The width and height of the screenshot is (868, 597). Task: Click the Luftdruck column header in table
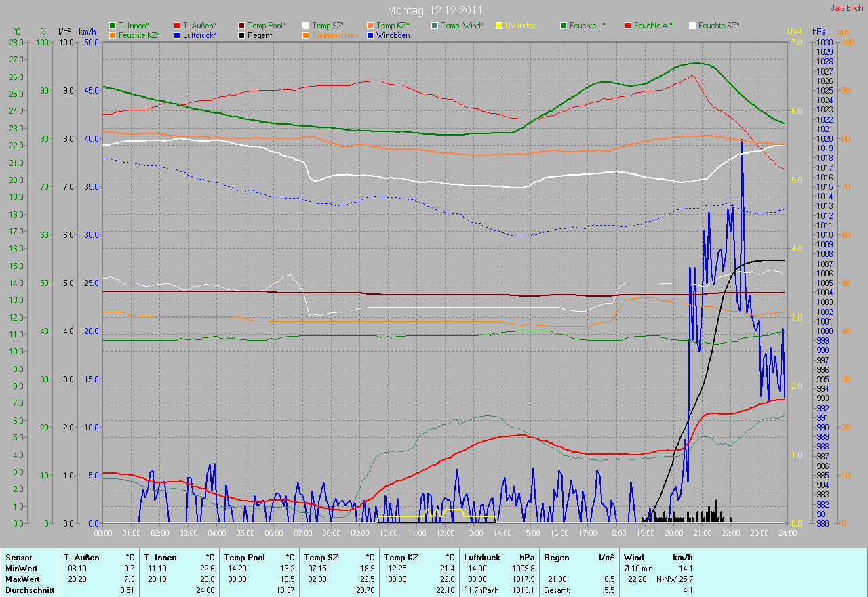point(482,558)
